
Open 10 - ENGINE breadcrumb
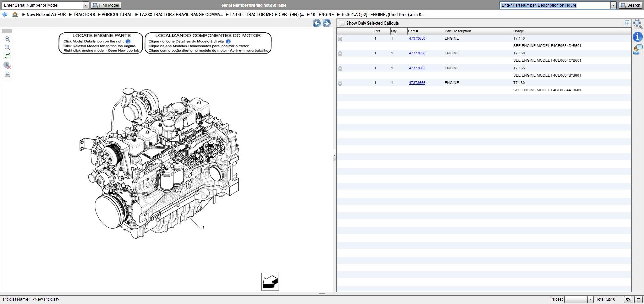tap(322, 15)
